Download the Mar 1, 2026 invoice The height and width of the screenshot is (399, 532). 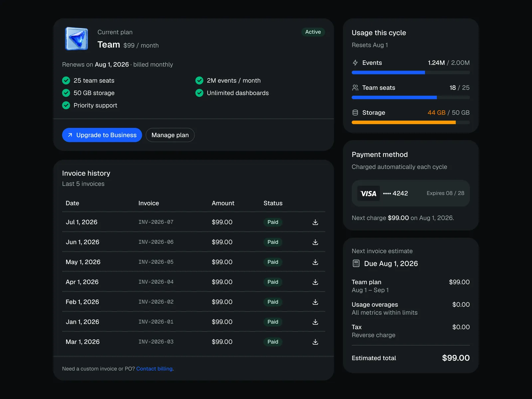315,342
